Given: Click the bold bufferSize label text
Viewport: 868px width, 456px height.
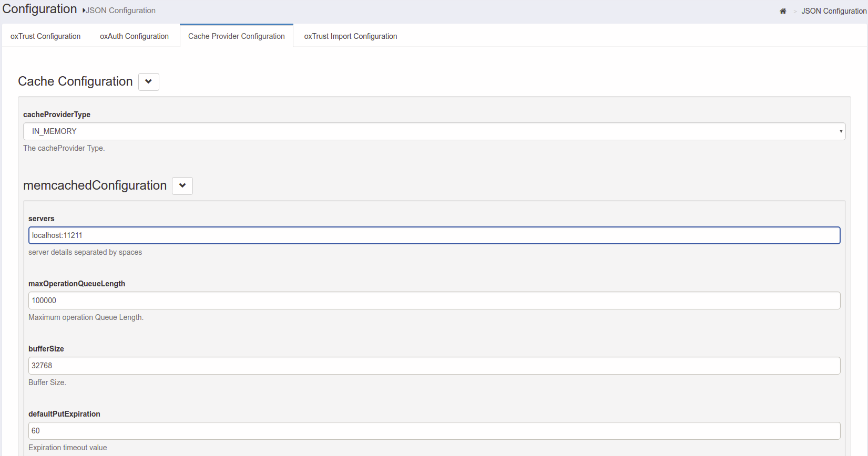Looking at the screenshot, I should 46,349.
